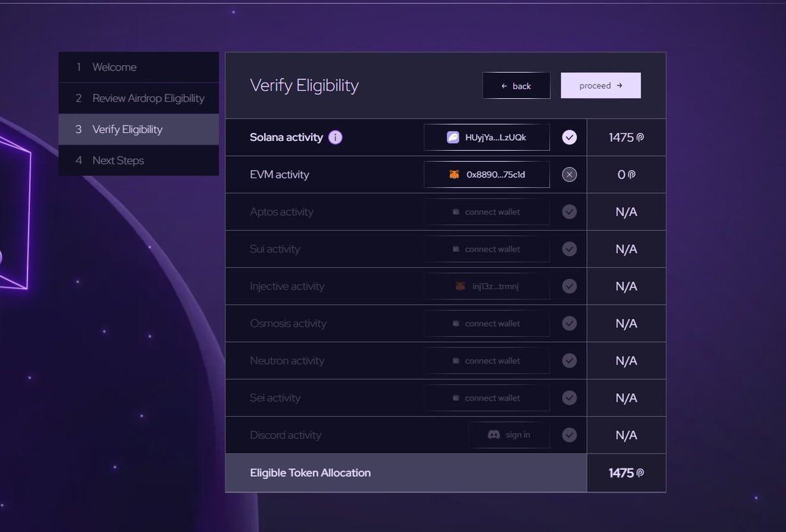786x532 pixels.
Task: Click N/A value in Neutron row
Action: click(x=626, y=361)
